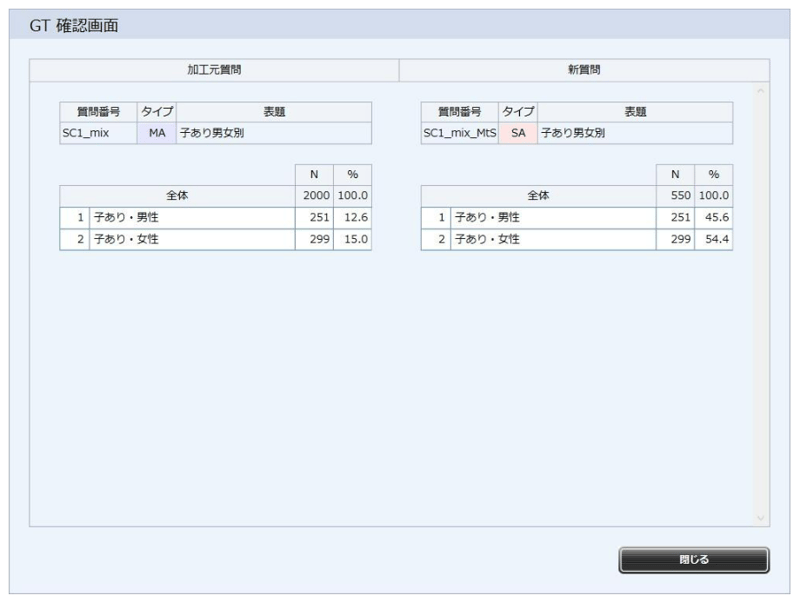Viewport: 800px width, 602px height.
Task: Click the N column header in 加工元質問 table
Action: [314, 175]
